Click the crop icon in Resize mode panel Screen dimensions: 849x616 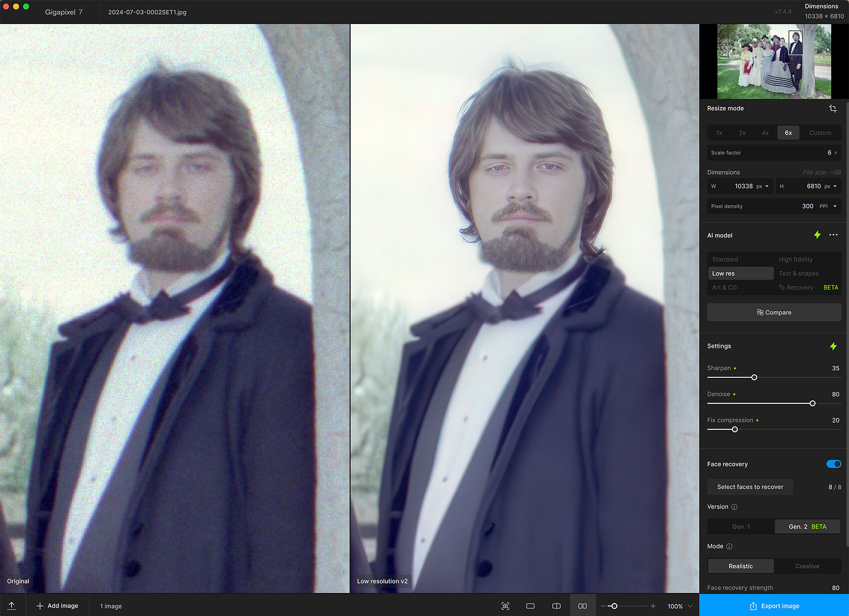[833, 108]
